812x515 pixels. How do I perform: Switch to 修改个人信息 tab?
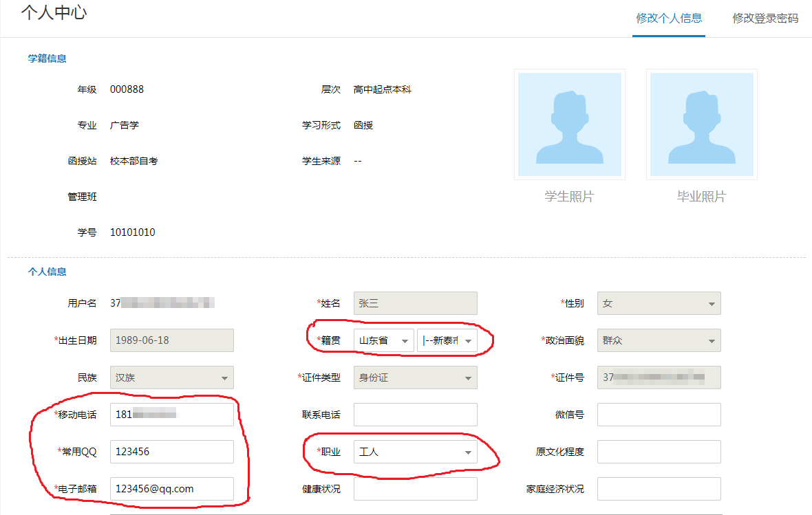tap(669, 19)
